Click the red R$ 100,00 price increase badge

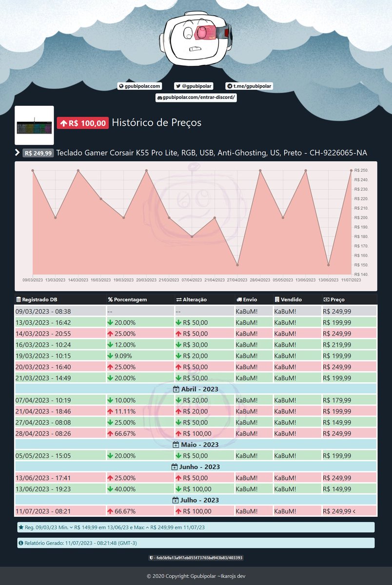[x=83, y=123]
